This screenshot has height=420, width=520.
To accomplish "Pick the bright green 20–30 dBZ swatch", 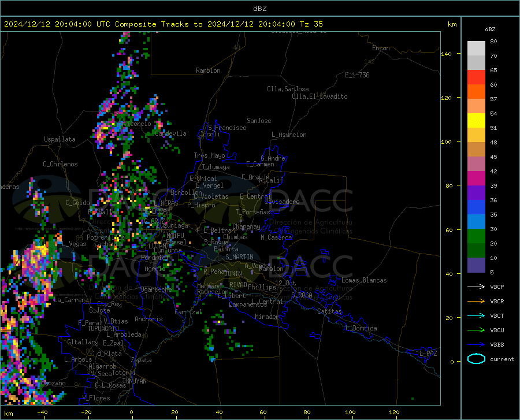I will 476,236.
